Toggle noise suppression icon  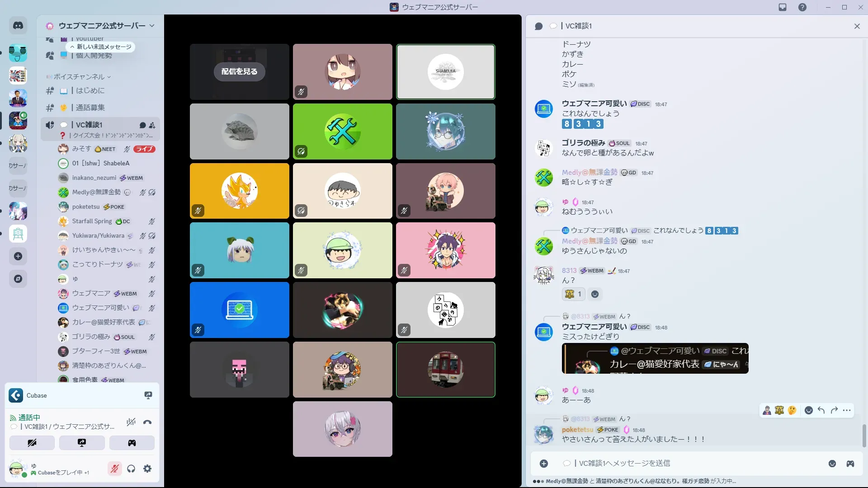pos(131,422)
